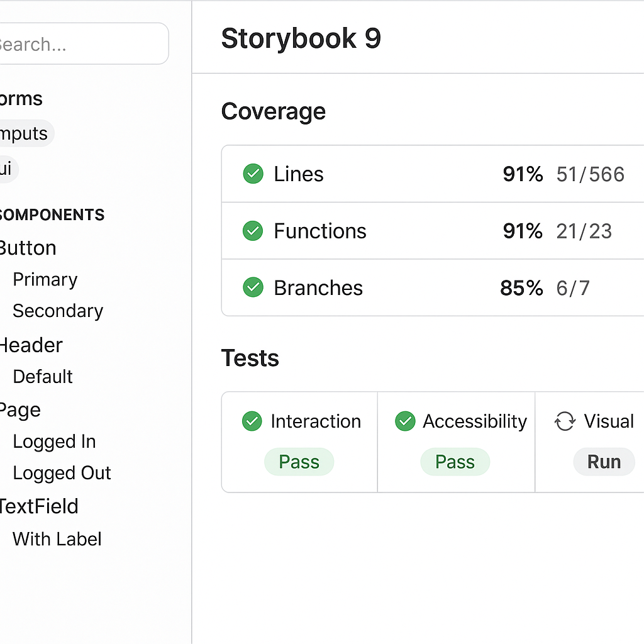Click the Tests heading
The height and width of the screenshot is (644, 644).
250,358
